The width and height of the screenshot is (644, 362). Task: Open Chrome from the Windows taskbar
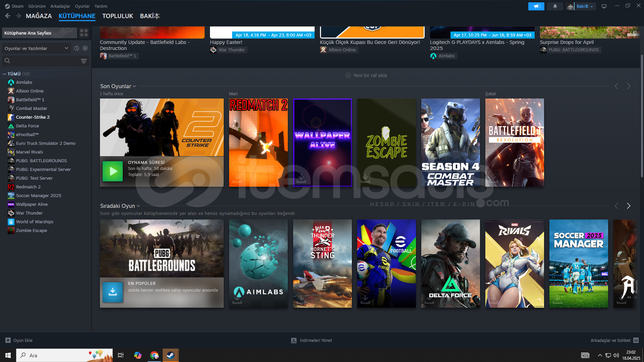(x=154, y=355)
